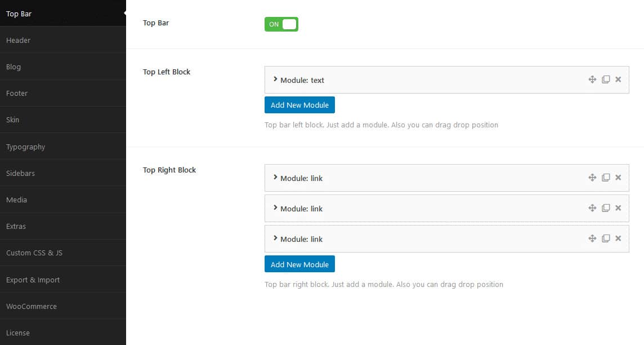Select the active Top Bar menu item
644x345 pixels.
tap(63, 13)
